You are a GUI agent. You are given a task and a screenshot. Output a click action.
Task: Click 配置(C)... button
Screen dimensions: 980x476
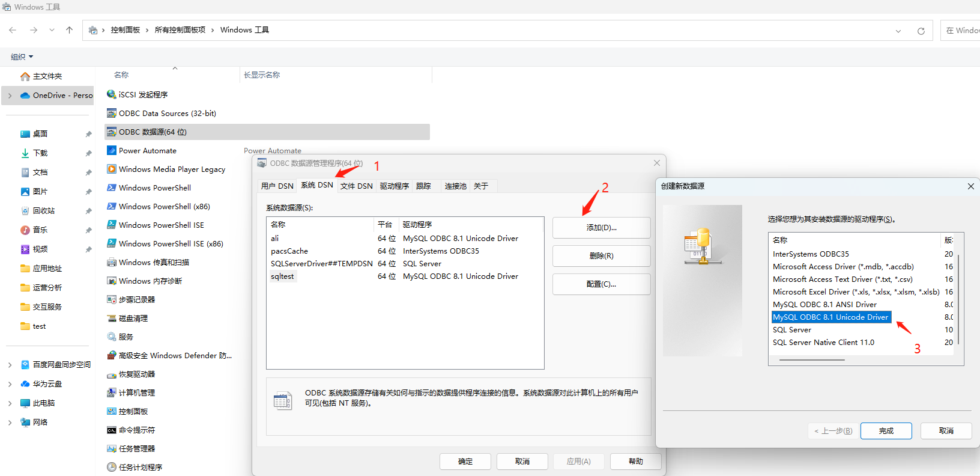[x=601, y=284]
